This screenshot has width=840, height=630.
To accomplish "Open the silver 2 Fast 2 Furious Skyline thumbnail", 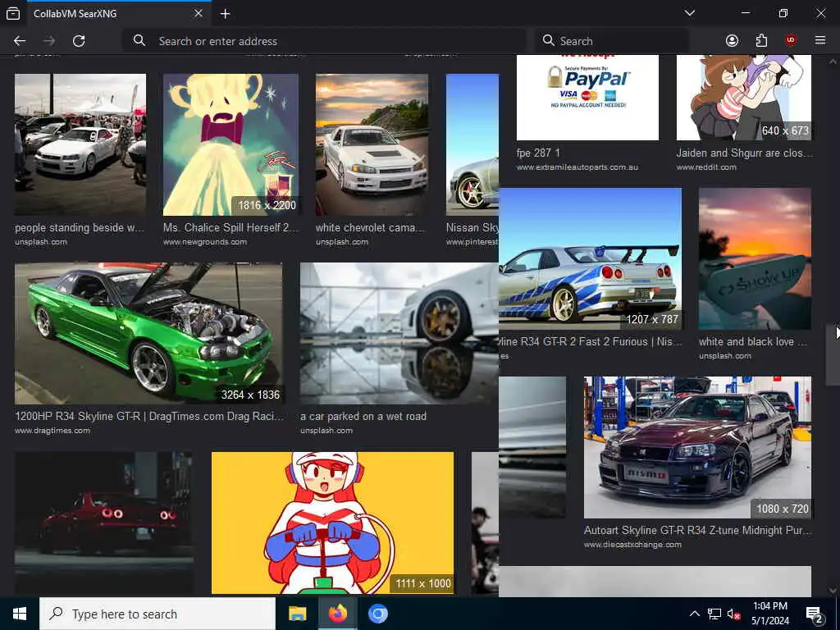I will [x=590, y=258].
